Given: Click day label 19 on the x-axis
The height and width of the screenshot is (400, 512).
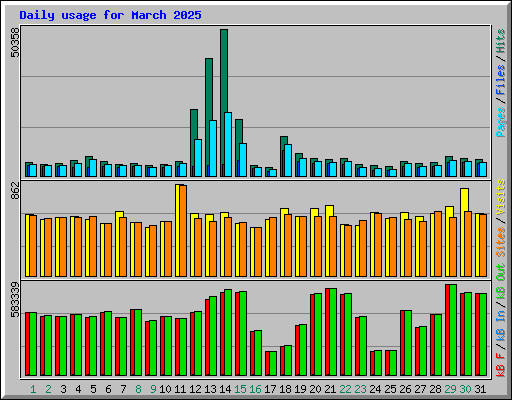Looking at the screenshot, I should [300, 389].
